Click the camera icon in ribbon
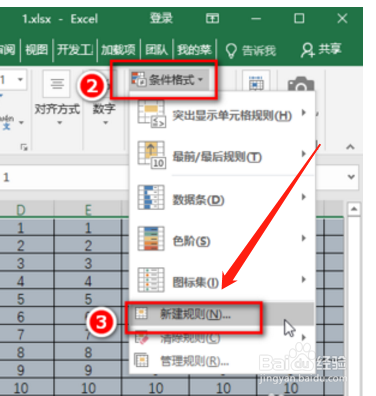Screen dimensions: 376x396 (x=301, y=85)
